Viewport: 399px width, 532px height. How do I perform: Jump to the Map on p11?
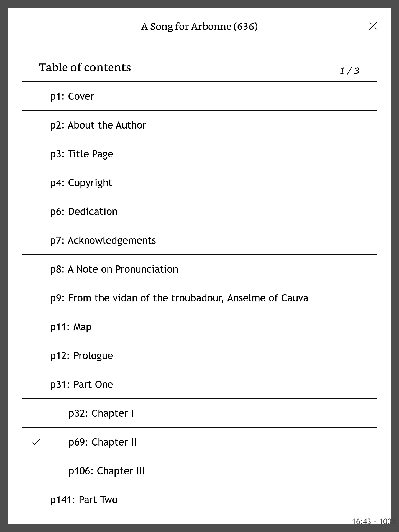[71, 327]
